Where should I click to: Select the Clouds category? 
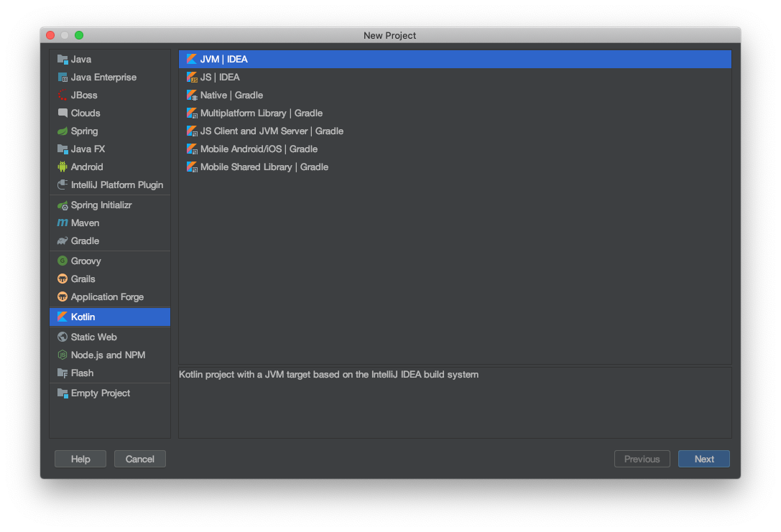click(110, 113)
